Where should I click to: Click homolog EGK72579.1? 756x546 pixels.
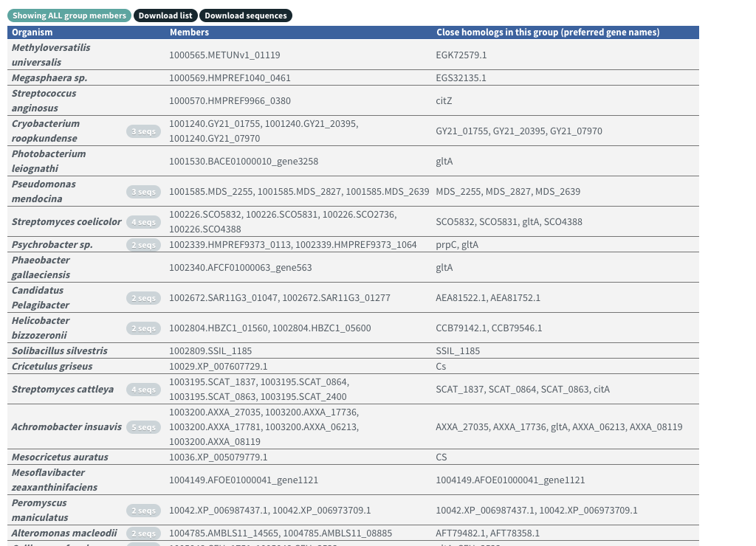[461, 55]
